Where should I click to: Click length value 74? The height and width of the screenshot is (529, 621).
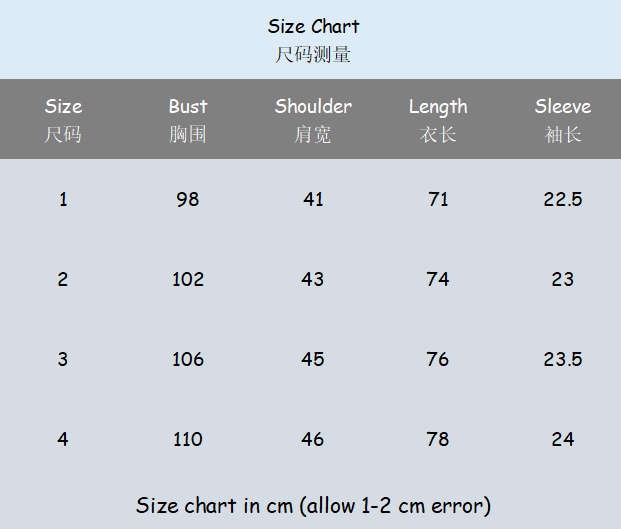point(438,279)
